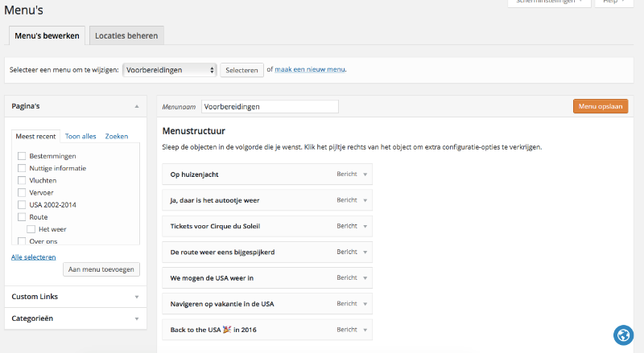This screenshot has height=353, width=644.
Task: Open the 'Toon alles' tab
Action: [x=80, y=137]
